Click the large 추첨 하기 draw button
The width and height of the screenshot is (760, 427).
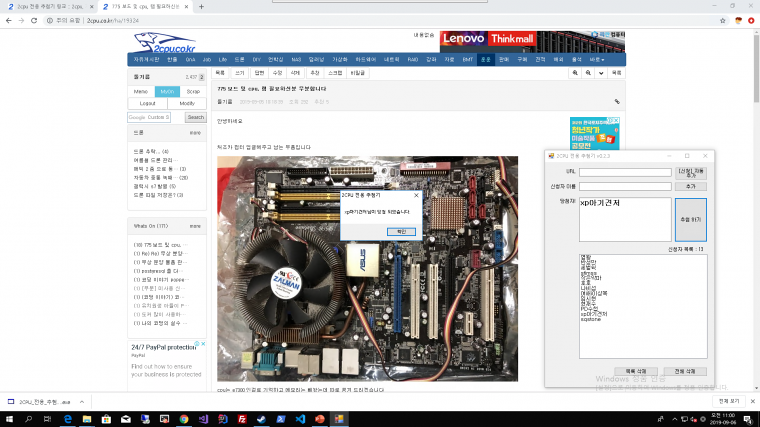[x=691, y=220]
